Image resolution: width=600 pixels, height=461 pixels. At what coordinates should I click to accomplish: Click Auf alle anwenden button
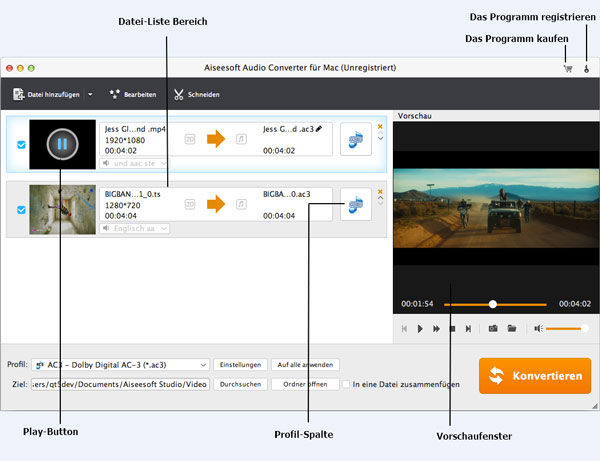pyautogui.click(x=305, y=365)
